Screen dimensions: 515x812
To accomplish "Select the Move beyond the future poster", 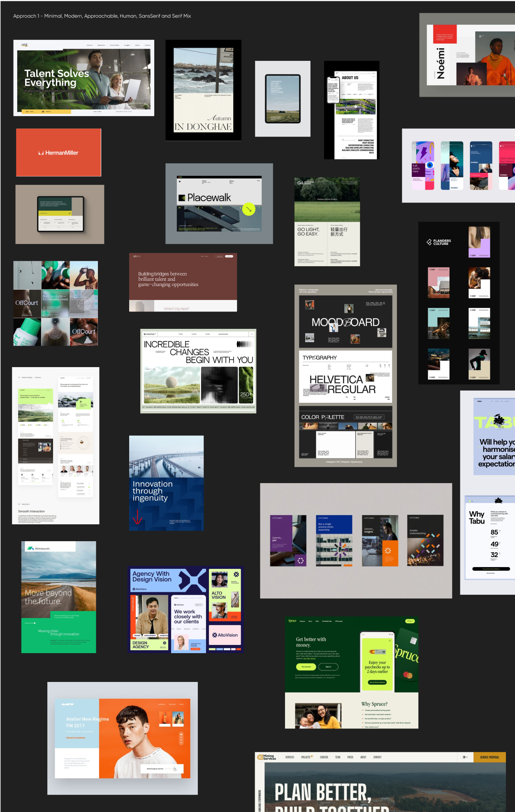I will coord(59,597).
